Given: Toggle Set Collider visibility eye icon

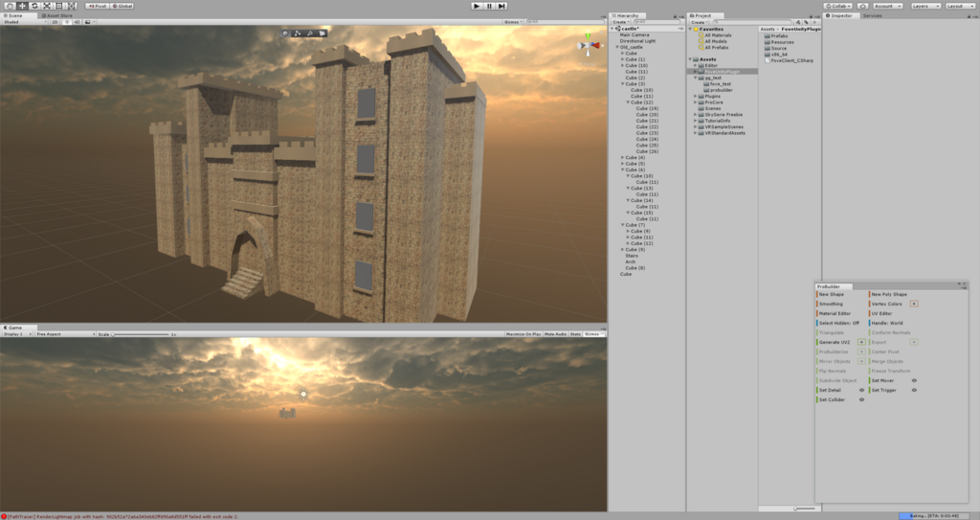Looking at the screenshot, I should click(861, 400).
